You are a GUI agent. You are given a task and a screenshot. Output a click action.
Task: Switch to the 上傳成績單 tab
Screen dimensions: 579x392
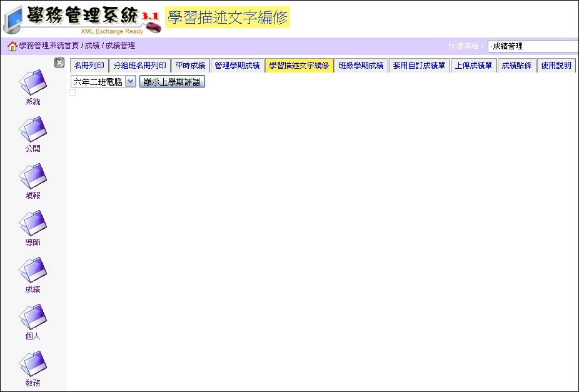click(473, 65)
